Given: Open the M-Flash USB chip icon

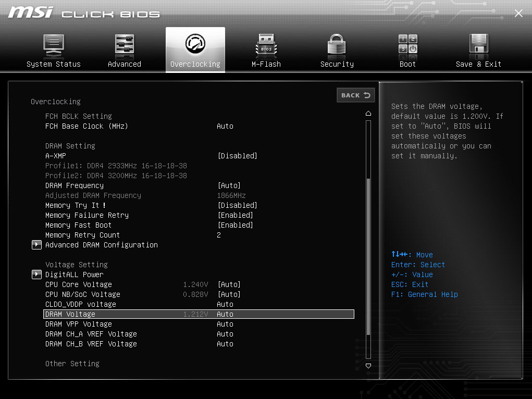Looking at the screenshot, I should (x=266, y=45).
